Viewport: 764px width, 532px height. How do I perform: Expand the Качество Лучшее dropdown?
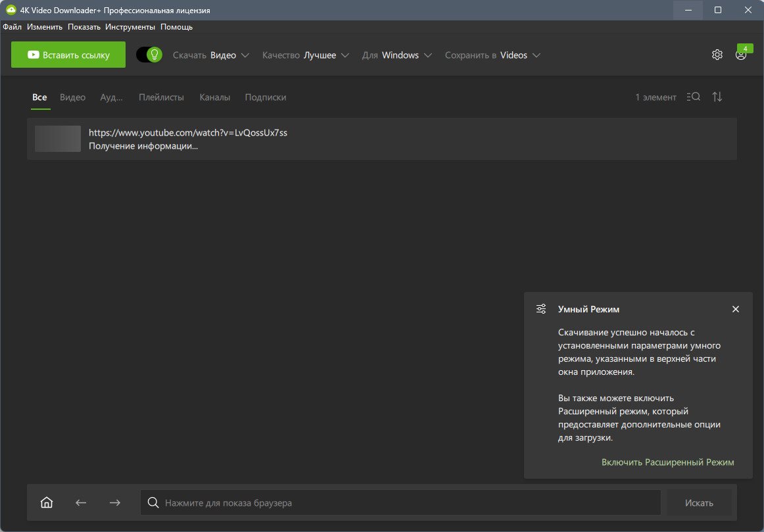[x=306, y=55]
